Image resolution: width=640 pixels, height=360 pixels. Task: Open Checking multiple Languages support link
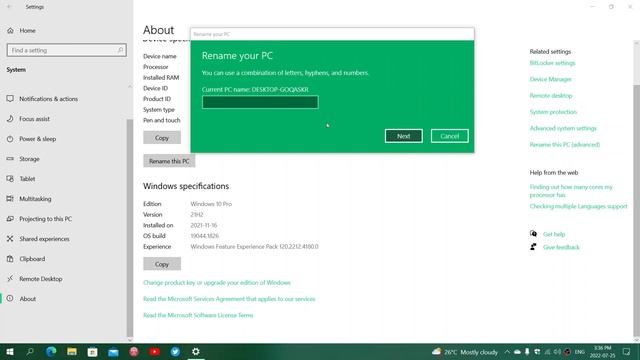point(578,206)
